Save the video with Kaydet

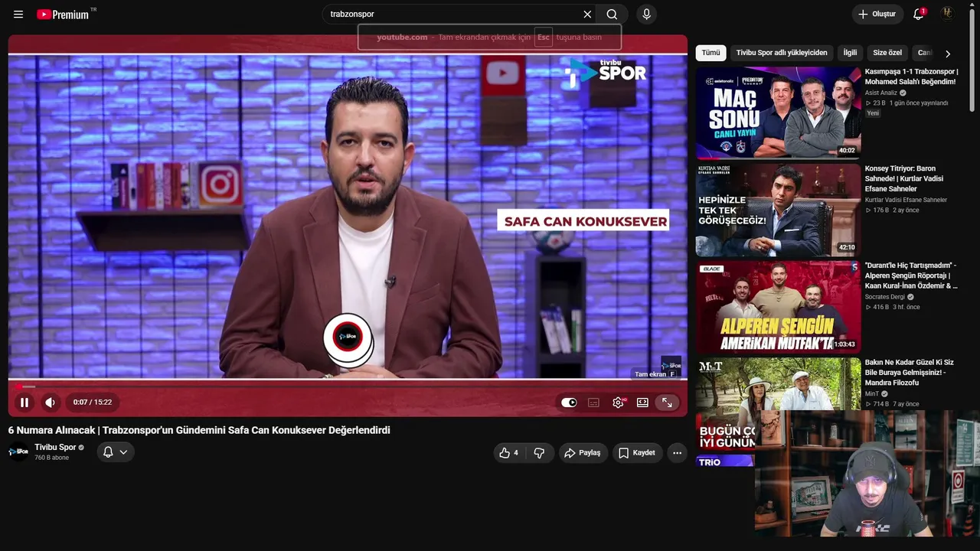(x=637, y=453)
